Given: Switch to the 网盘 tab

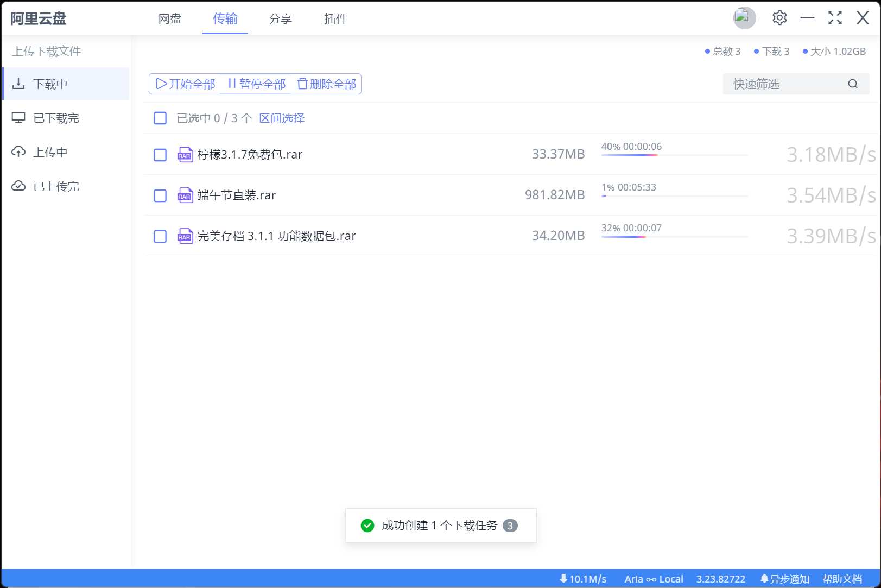Looking at the screenshot, I should (x=169, y=19).
